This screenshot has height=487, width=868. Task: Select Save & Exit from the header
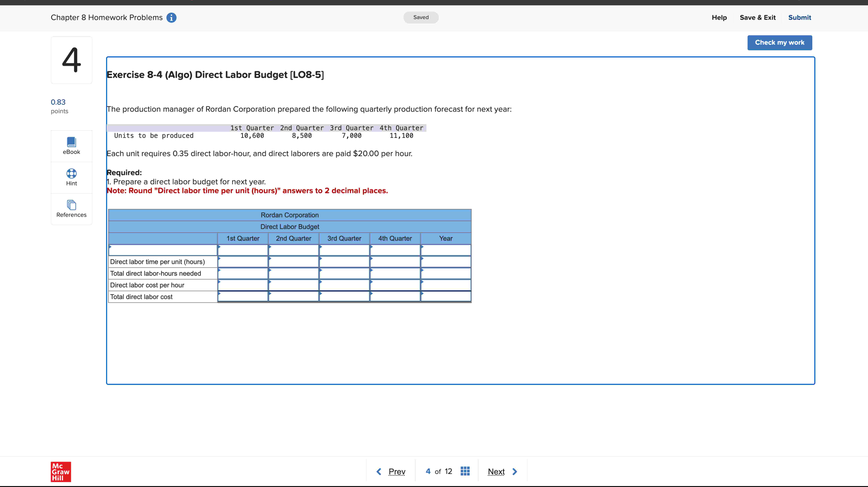pyautogui.click(x=757, y=18)
